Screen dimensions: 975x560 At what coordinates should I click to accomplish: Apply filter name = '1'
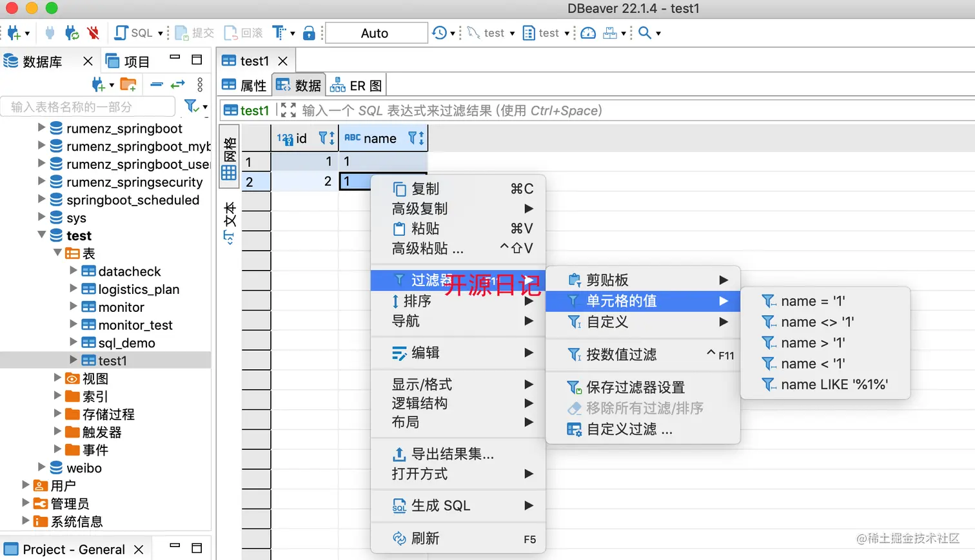(825, 301)
